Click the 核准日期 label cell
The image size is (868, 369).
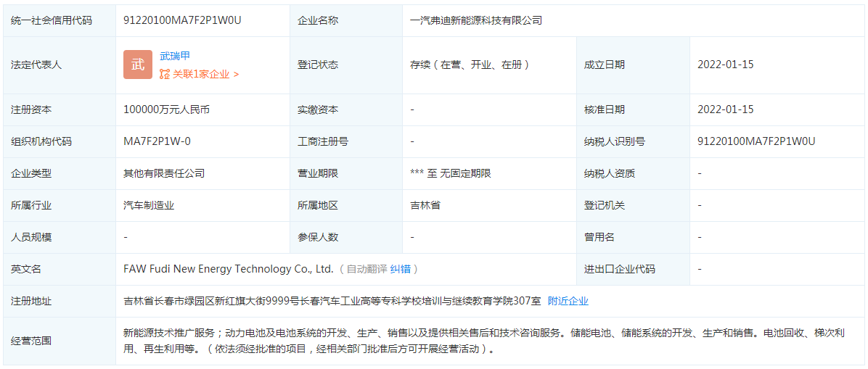pyautogui.click(x=633, y=109)
